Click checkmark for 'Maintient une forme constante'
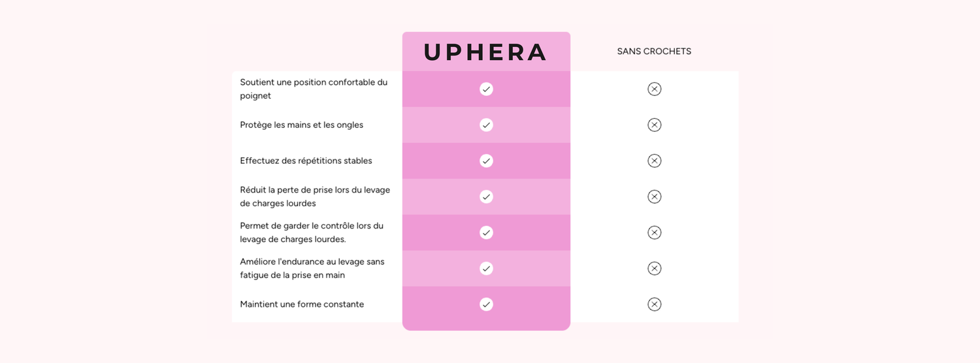 click(486, 304)
